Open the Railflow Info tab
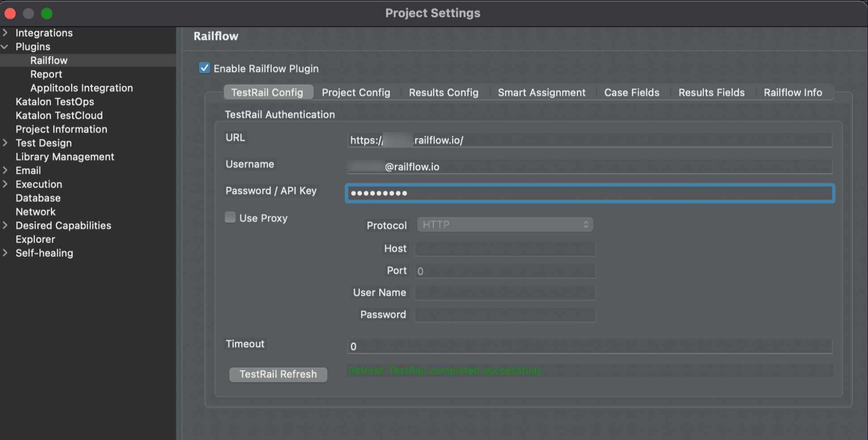The image size is (868, 440). pos(793,92)
